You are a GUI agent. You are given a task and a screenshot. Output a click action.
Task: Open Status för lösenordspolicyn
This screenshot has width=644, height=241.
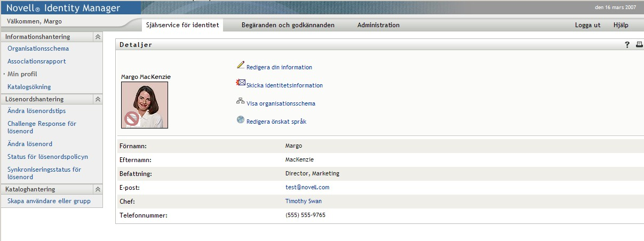coord(47,157)
